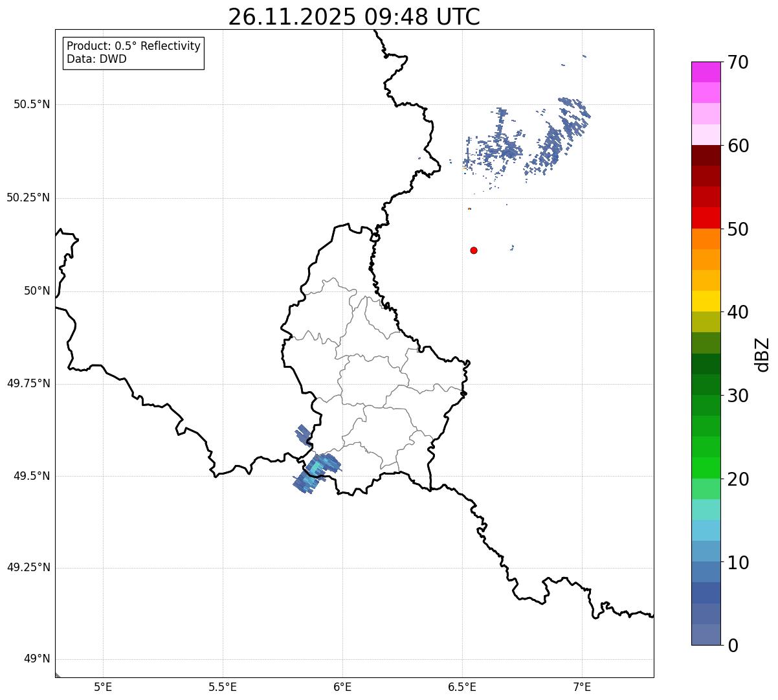778x700 pixels.
Task: Click the 49°N latitude label
Action: point(37,659)
